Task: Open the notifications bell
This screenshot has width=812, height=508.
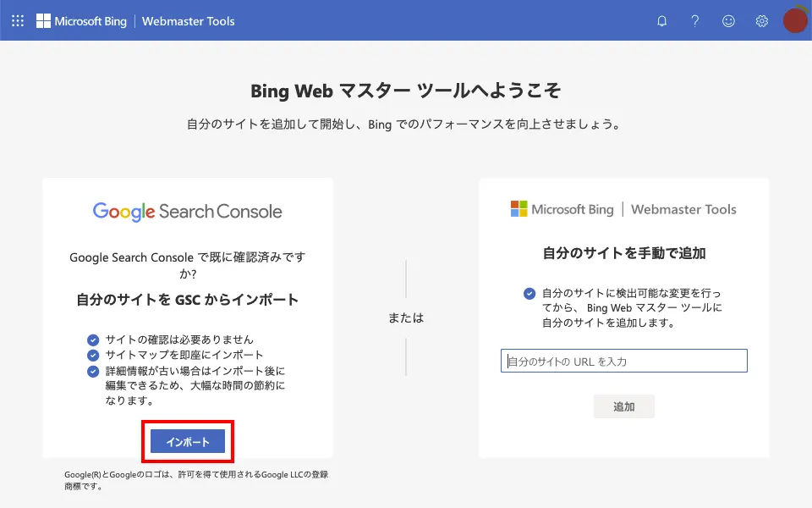Action: pyautogui.click(x=661, y=21)
